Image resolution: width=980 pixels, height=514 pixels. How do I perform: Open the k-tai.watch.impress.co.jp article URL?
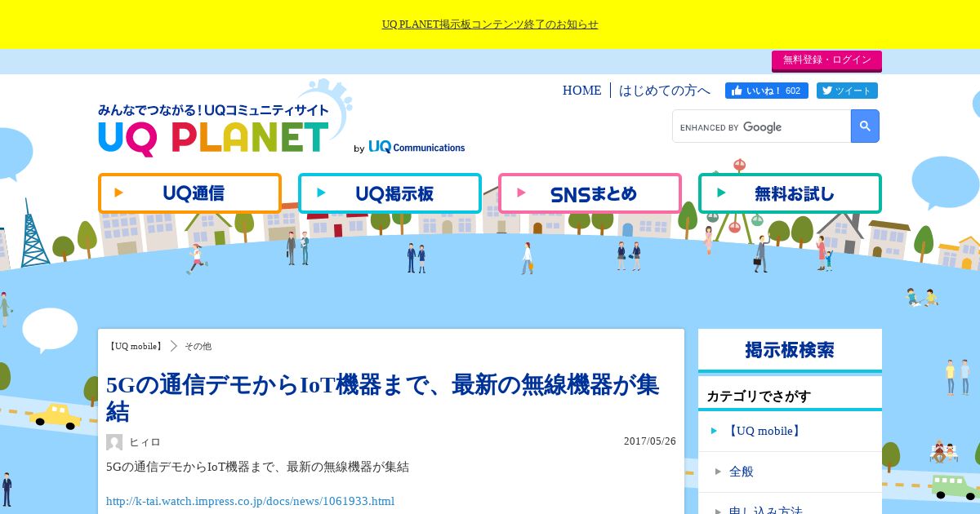250,501
